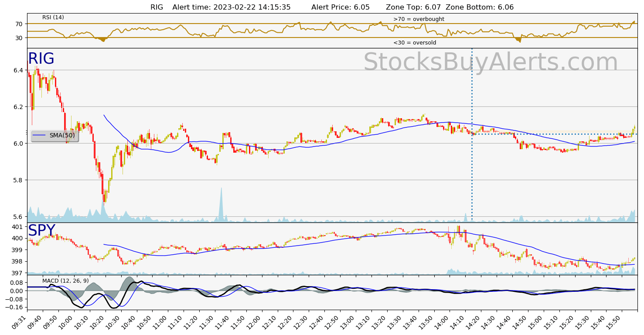Click the RIG ticker label on the price chart
This screenshot has width=644, height=335.
pyautogui.click(x=41, y=58)
